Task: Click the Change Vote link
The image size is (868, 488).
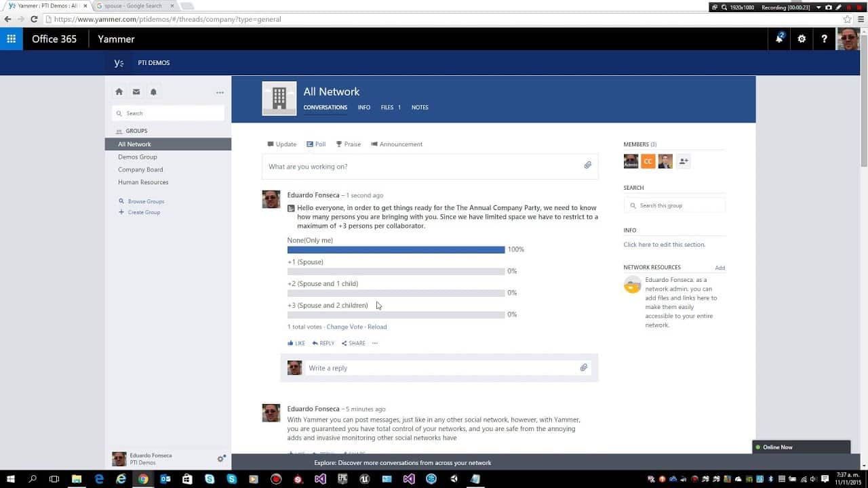Action: [x=344, y=327]
